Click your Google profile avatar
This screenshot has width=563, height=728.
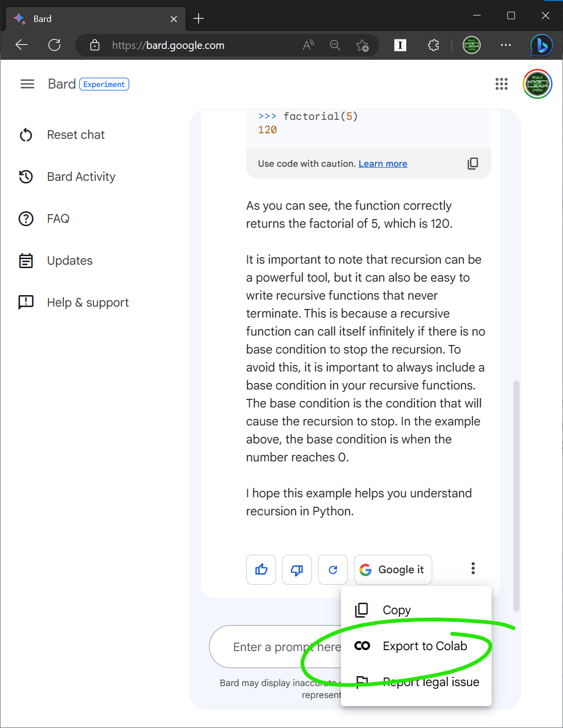pos(537,84)
